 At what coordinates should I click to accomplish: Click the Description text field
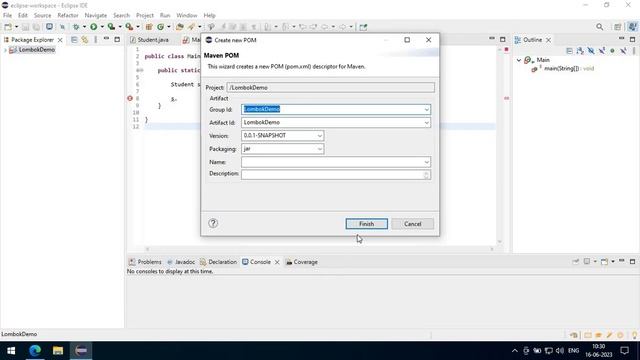tap(336, 175)
